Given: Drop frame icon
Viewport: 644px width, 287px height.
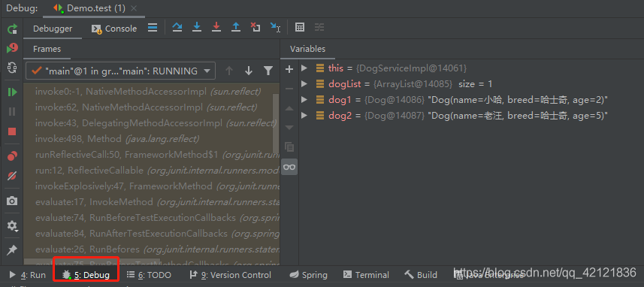Looking at the screenshot, I should [x=255, y=28].
